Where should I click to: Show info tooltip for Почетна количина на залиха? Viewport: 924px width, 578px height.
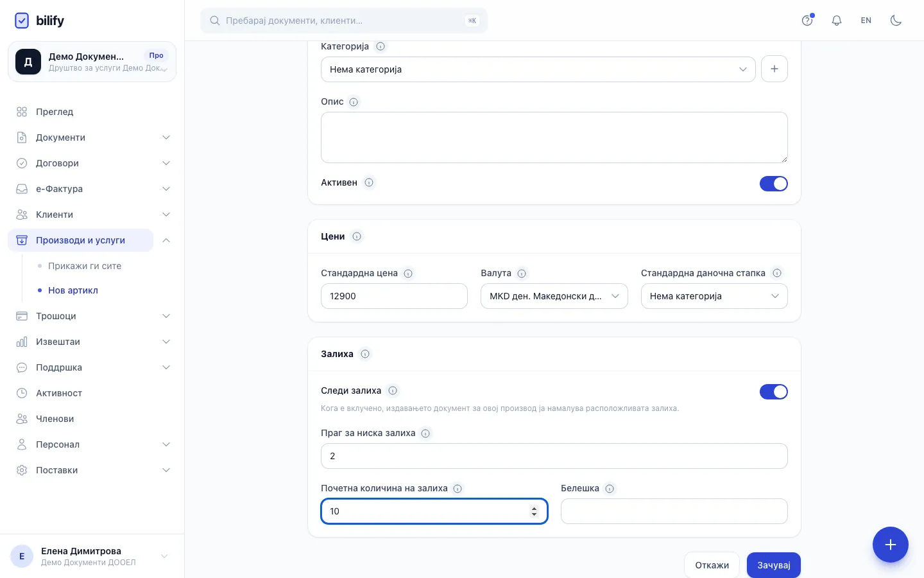click(x=458, y=488)
